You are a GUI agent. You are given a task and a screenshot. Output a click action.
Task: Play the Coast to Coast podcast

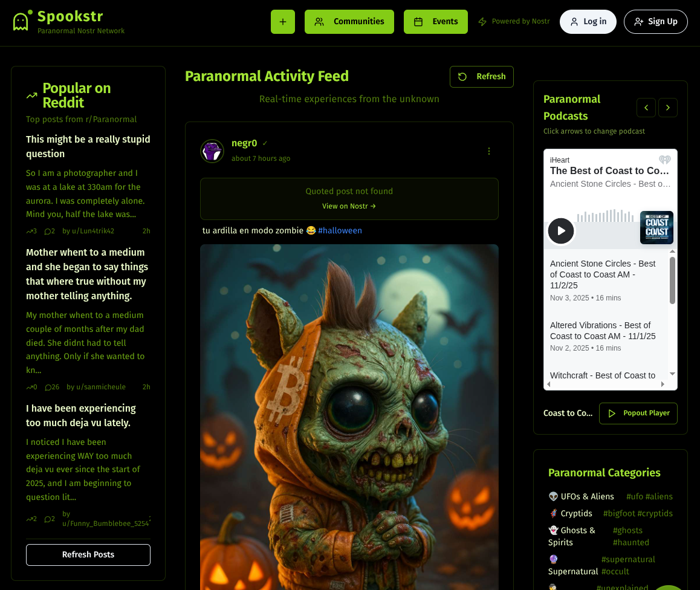pos(561,231)
